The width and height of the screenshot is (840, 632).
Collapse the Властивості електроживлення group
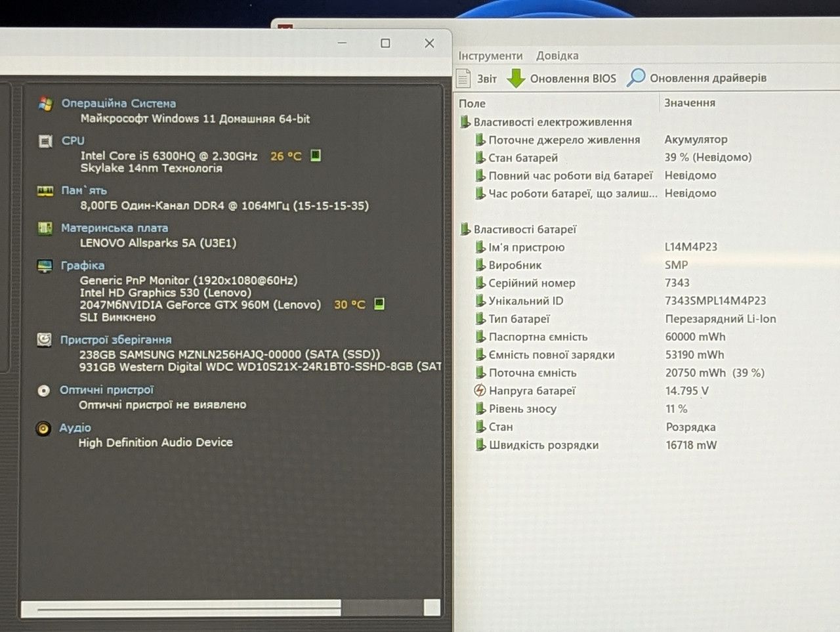click(465, 122)
